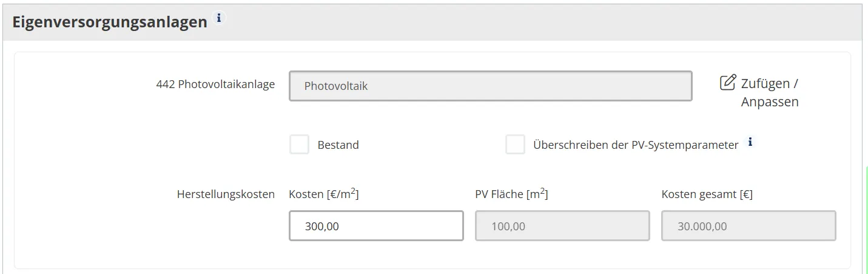Click the Kosten [€/m²] column label
Image resolution: width=868 pixels, height=274 pixels.
323,194
